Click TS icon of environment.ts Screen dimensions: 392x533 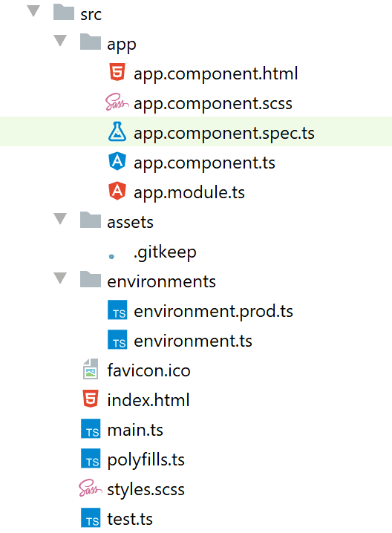tap(117, 339)
